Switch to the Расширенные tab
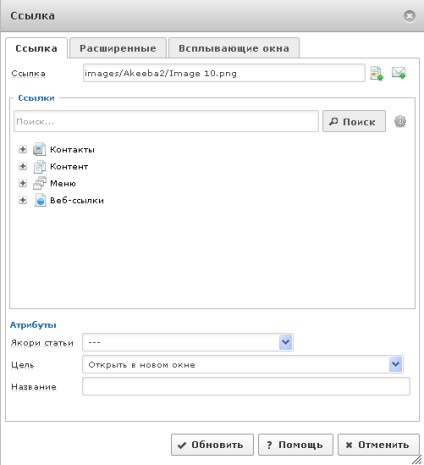 118,48
